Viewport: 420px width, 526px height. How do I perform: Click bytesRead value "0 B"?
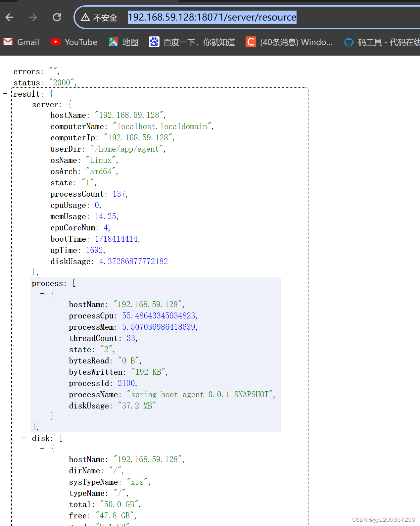128,361
